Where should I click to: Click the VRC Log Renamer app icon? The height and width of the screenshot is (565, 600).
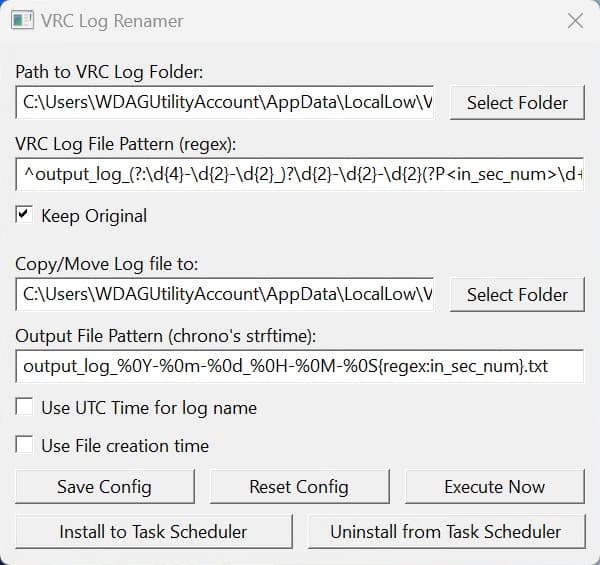(x=23, y=21)
